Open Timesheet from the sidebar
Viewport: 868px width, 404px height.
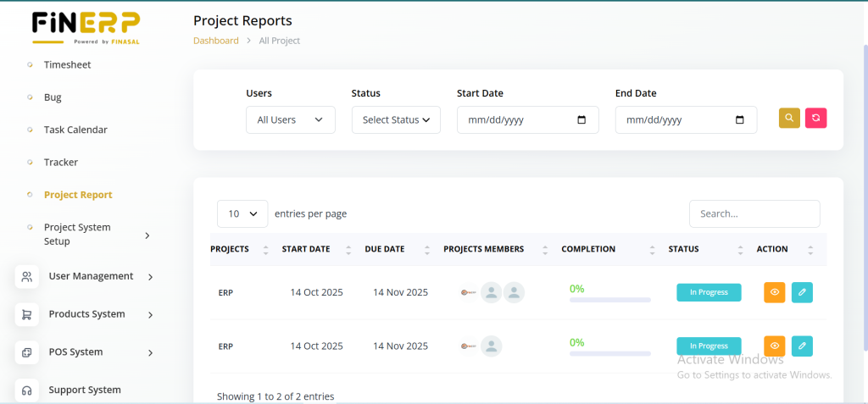point(67,64)
